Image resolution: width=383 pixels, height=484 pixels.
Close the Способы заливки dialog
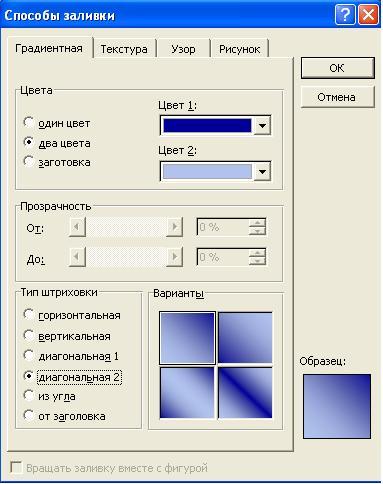click(368, 15)
